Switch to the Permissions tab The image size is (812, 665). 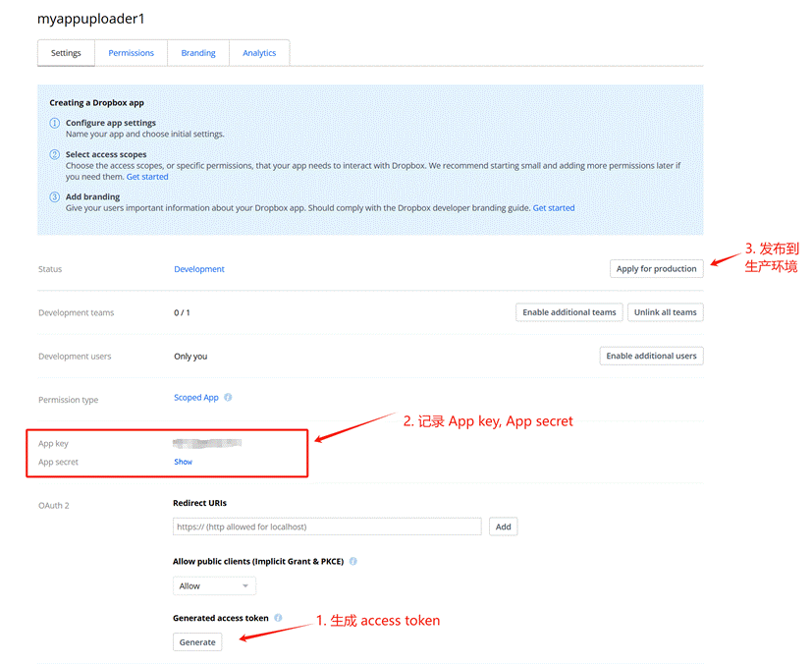pyautogui.click(x=131, y=53)
